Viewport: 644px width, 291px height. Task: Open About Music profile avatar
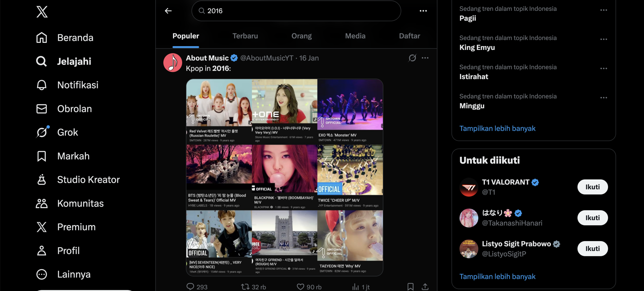[173, 63]
